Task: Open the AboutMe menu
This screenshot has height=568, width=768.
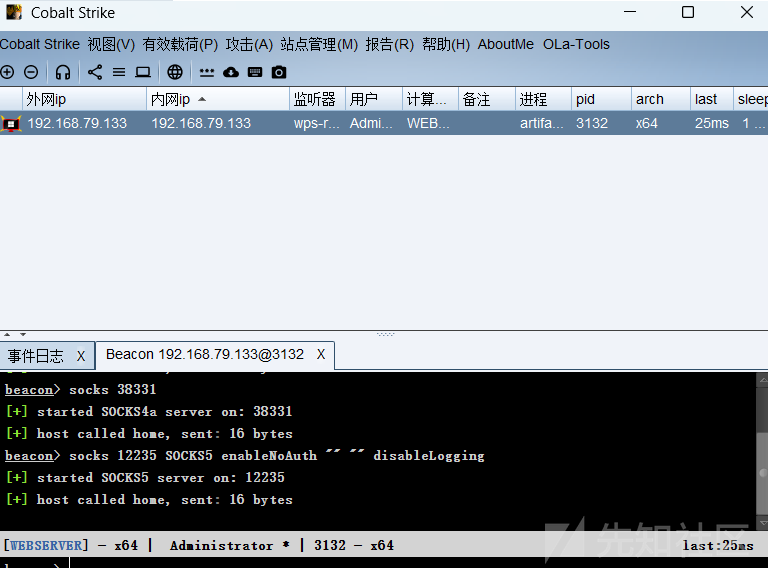Action: point(505,44)
